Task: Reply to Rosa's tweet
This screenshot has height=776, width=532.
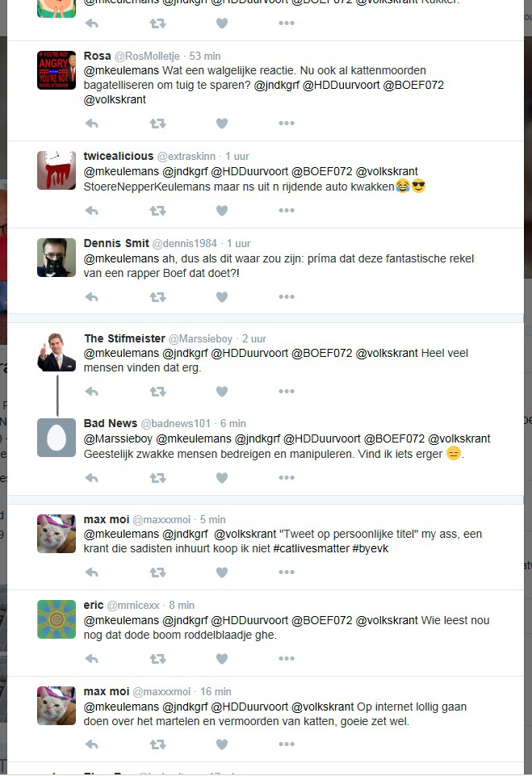Action: (91, 124)
